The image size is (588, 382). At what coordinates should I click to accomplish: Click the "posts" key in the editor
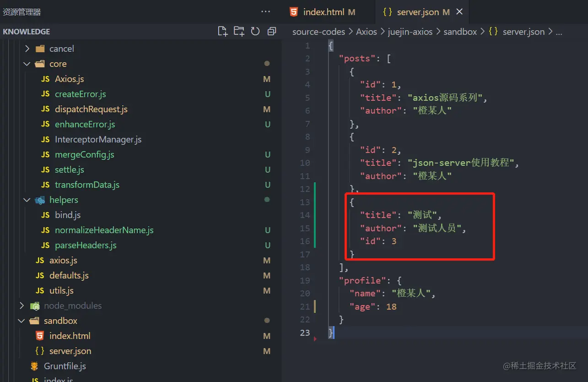pyautogui.click(x=357, y=59)
